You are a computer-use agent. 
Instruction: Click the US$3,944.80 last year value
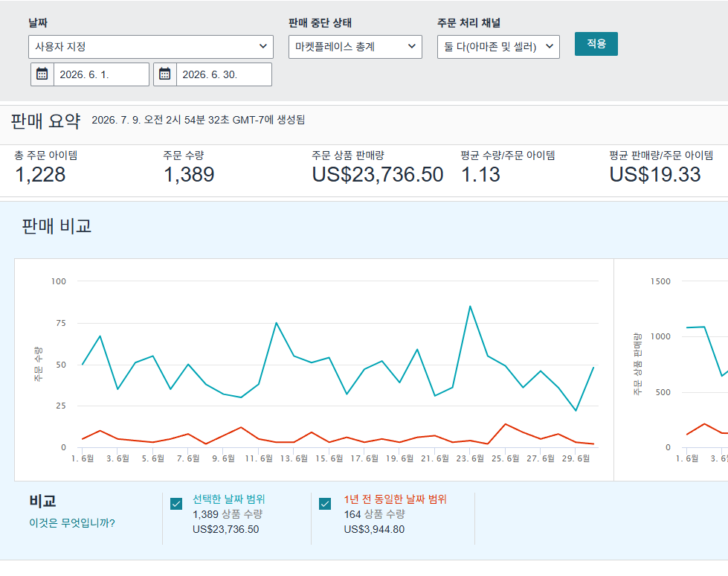tap(374, 529)
